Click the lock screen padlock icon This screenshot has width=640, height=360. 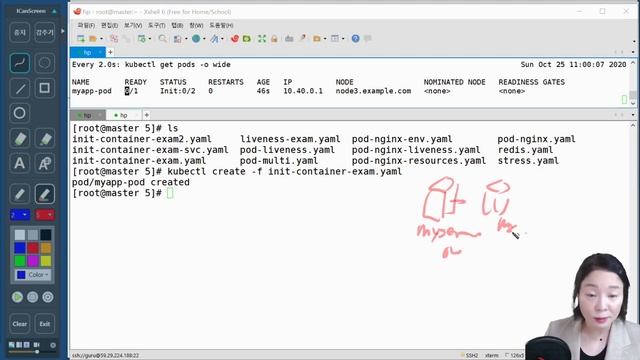click(x=274, y=39)
